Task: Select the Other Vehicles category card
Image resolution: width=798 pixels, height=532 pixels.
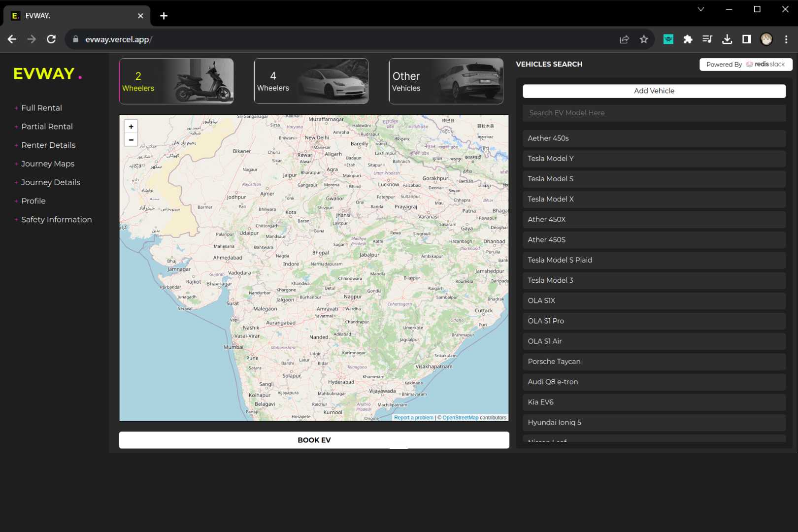Action: coord(446,81)
